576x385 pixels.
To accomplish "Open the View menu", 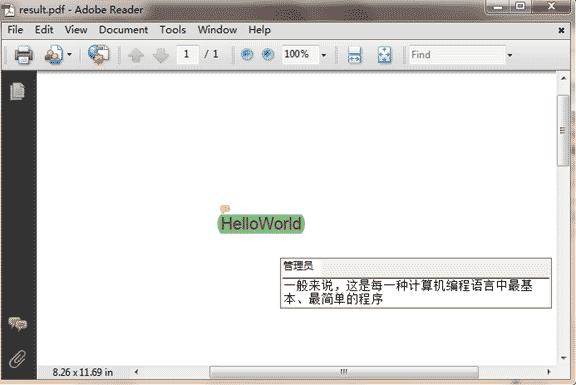I will (x=76, y=30).
